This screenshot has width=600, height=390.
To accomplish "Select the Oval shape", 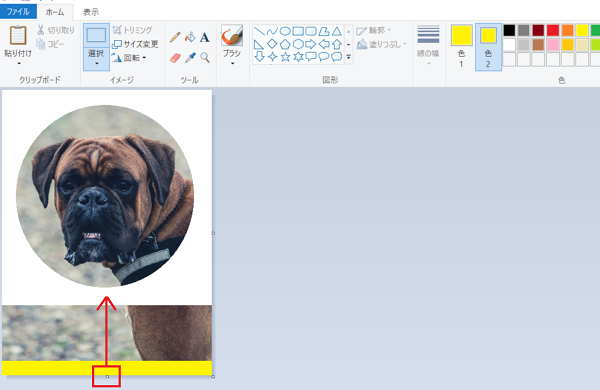I will [x=285, y=31].
